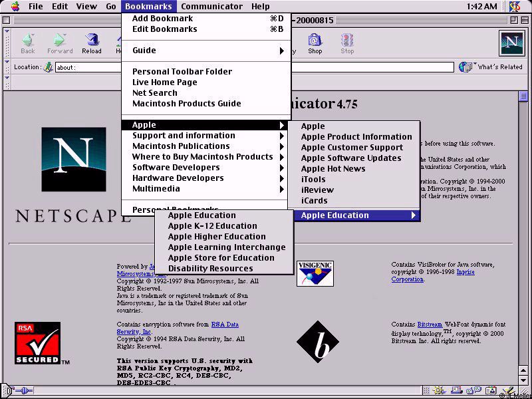Open the Newsgroups icon in the component bar
The height and width of the screenshot is (399, 532).
pyautogui.click(x=473, y=391)
